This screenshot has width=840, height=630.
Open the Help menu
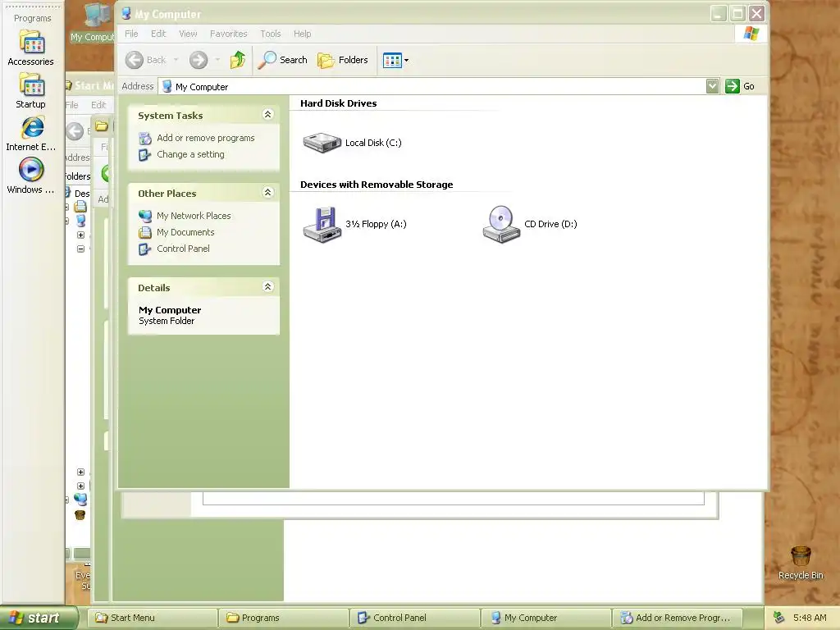click(302, 34)
